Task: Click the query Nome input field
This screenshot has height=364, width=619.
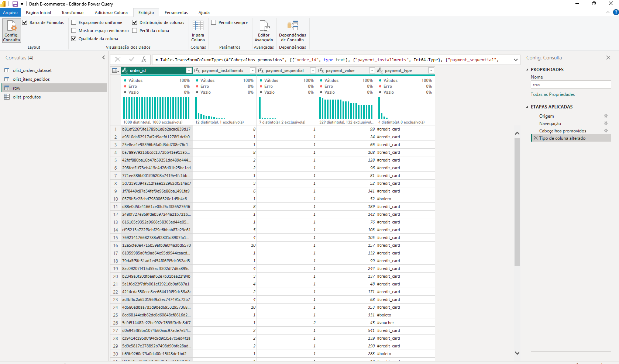Action: coord(571,85)
